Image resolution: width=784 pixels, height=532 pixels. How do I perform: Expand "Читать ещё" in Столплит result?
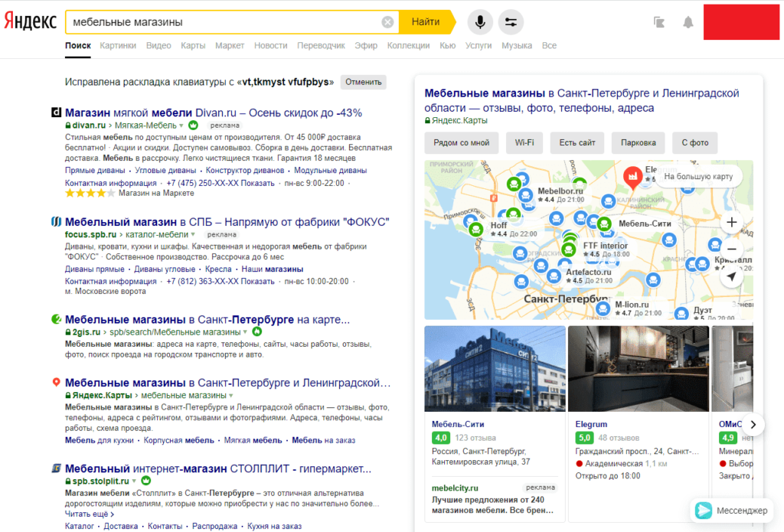click(x=85, y=514)
